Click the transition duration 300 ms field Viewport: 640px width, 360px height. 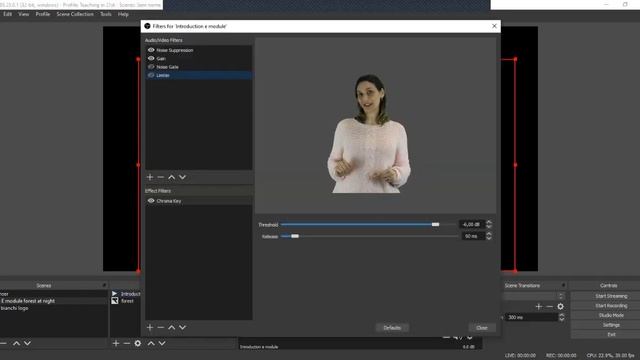[531, 317]
